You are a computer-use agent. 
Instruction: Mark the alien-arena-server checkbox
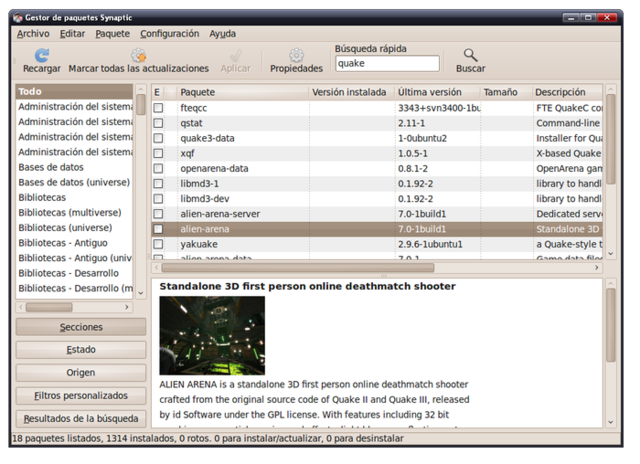click(158, 213)
